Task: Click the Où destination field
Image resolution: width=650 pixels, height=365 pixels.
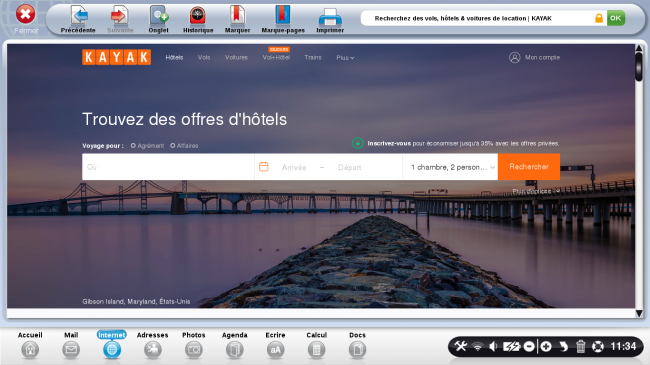Action: (168, 167)
